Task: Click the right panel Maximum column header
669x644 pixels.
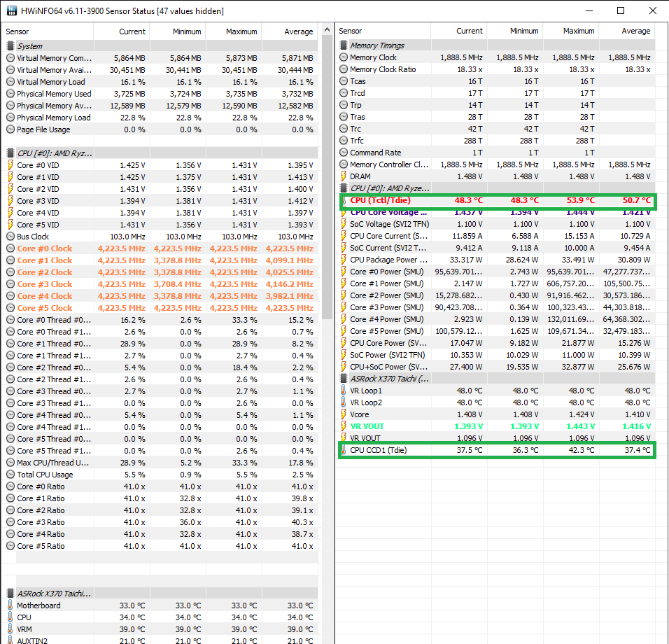Action: tap(571, 31)
